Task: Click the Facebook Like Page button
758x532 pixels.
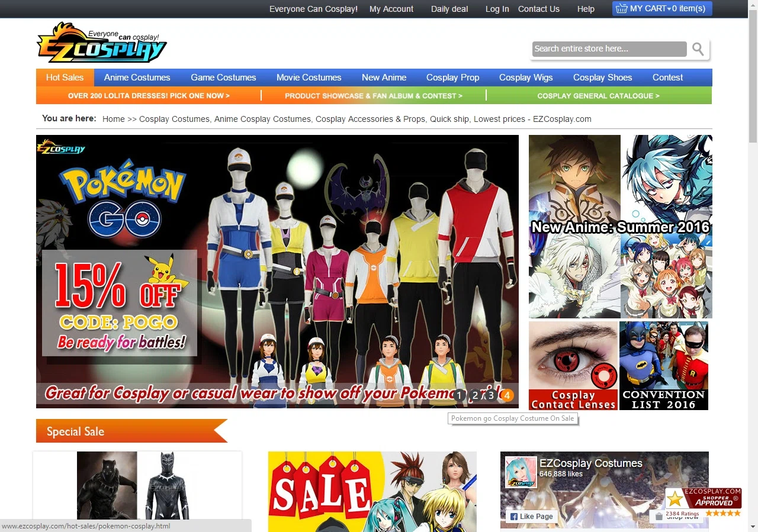Action: tap(532, 516)
